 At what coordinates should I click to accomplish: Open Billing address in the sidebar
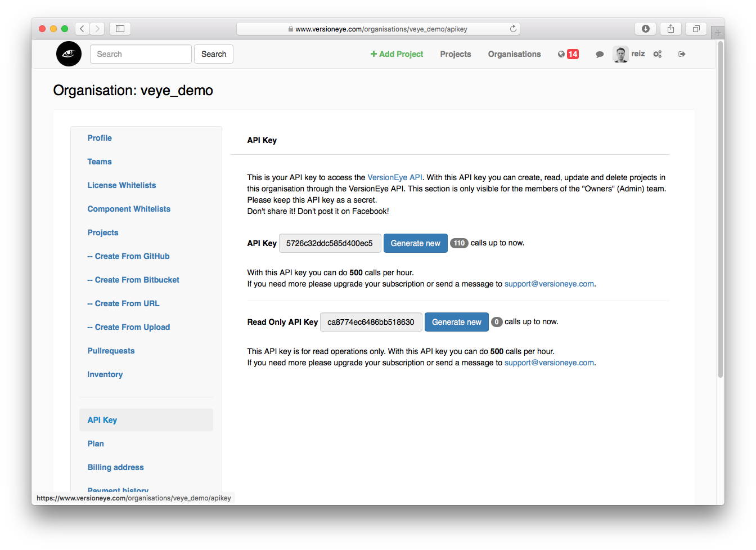115,467
